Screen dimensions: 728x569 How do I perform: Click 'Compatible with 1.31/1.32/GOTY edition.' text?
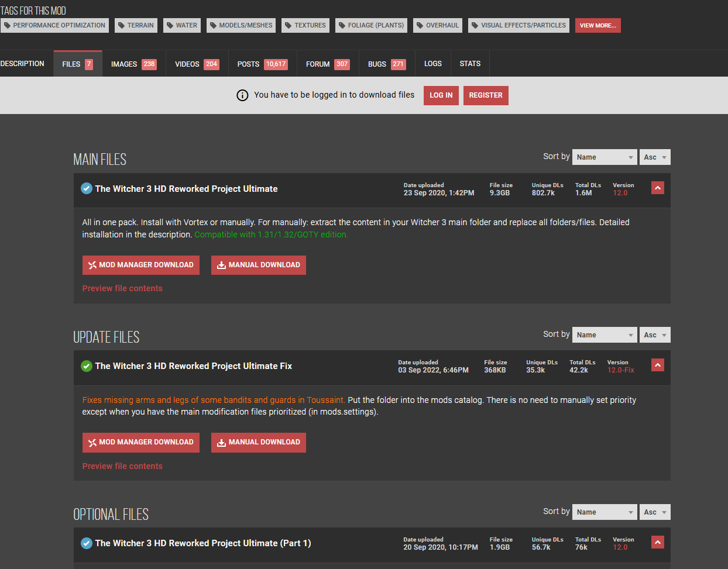(x=271, y=235)
